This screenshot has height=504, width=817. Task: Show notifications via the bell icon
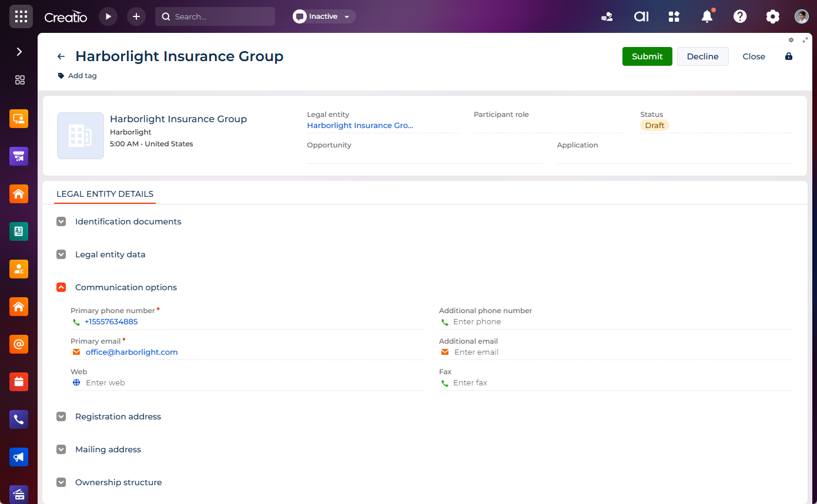coord(707,16)
